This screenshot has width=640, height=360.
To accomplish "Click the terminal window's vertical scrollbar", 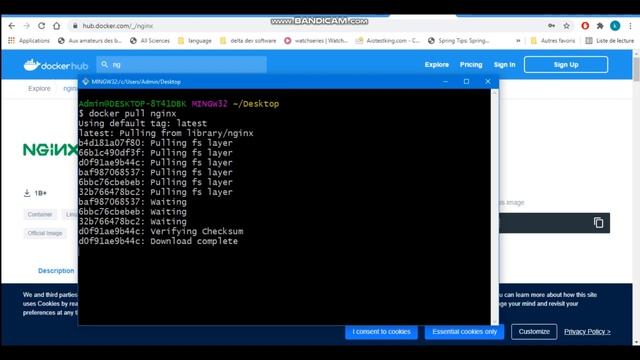I will pyautogui.click(x=495, y=206).
